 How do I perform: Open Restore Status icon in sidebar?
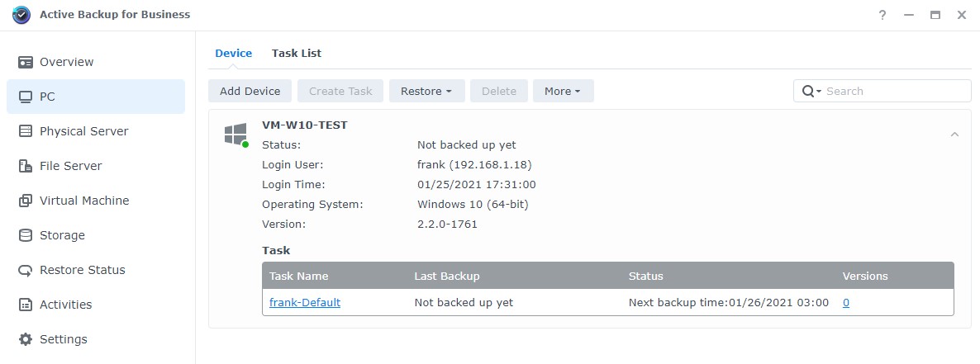[26, 271]
